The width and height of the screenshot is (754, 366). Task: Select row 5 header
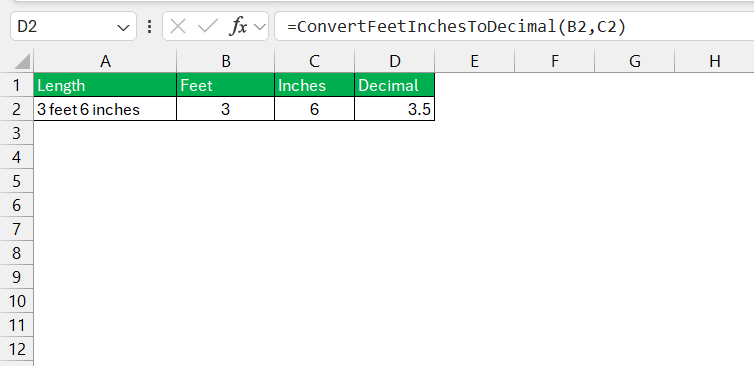coord(17,181)
